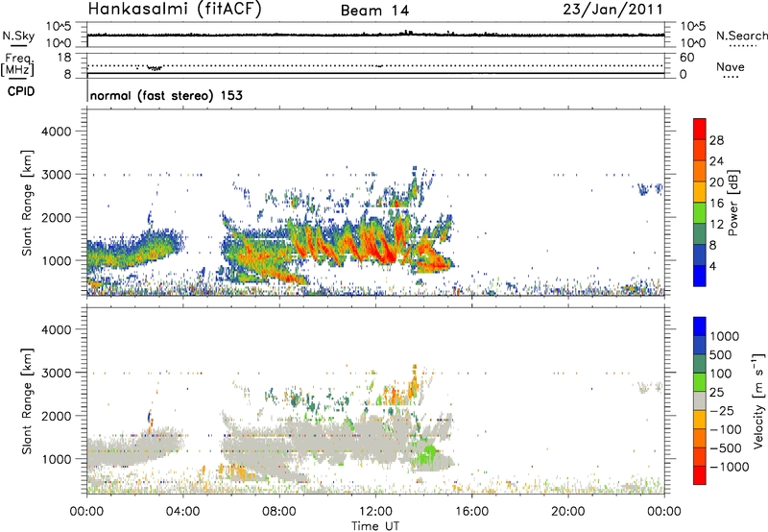768x532 pixels.
Task: Click the '04:00' time axis label
Action: point(182,512)
